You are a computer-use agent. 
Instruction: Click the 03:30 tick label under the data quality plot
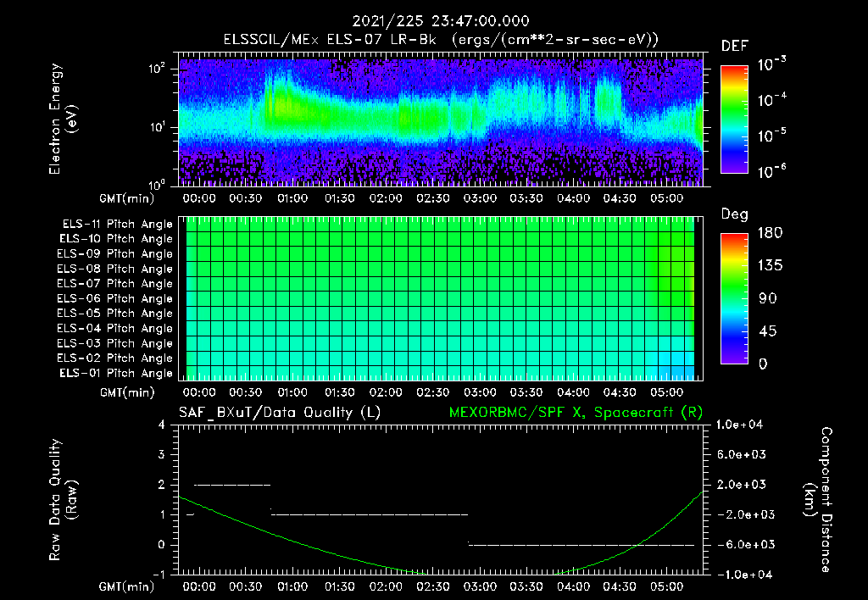tap(526, 586)
